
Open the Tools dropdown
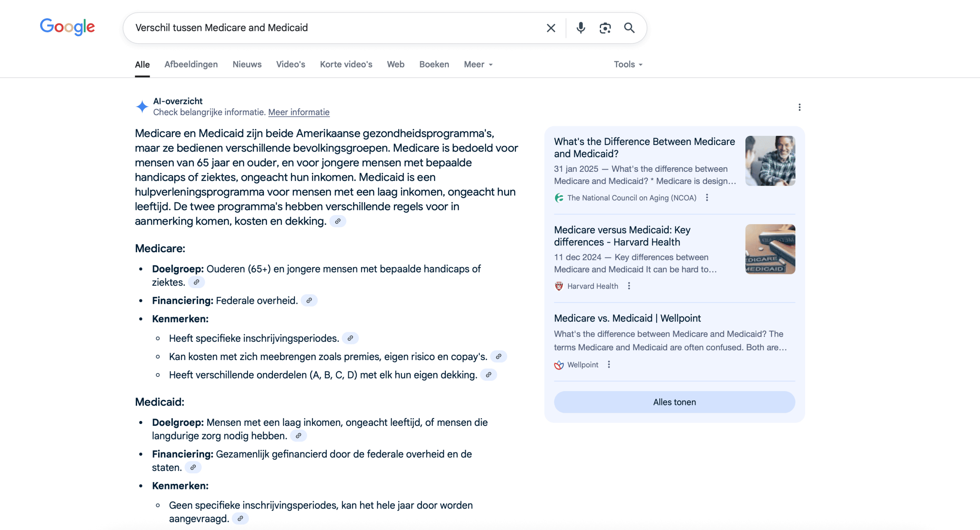pos(628,64)
